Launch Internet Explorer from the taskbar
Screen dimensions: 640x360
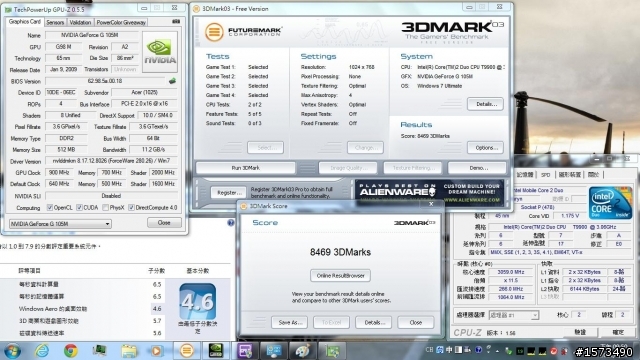tap(42, 351)
